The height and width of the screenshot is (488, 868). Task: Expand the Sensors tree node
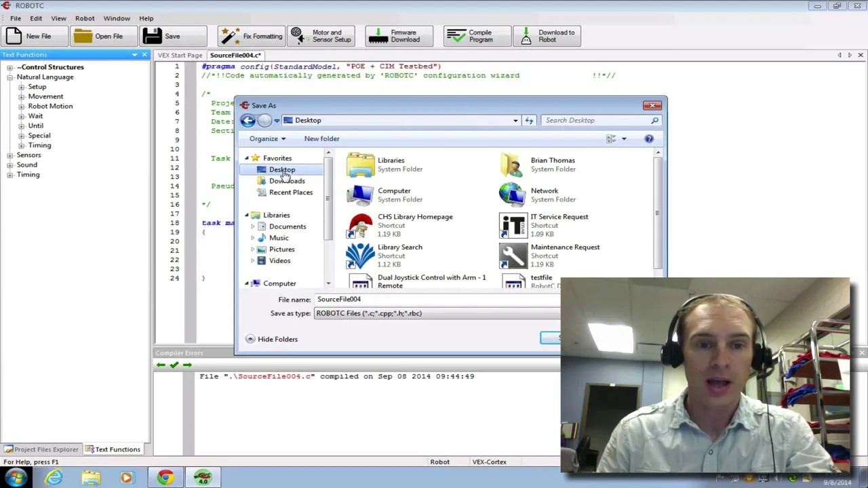point(10,155)
